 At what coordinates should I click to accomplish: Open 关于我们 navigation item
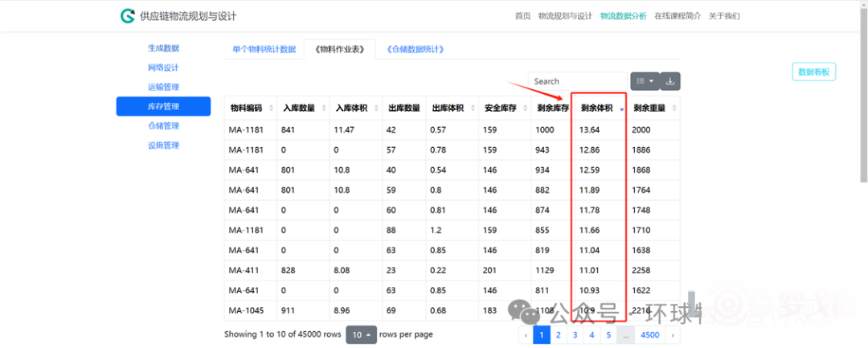pyautogui.click(x=724, y=16)
